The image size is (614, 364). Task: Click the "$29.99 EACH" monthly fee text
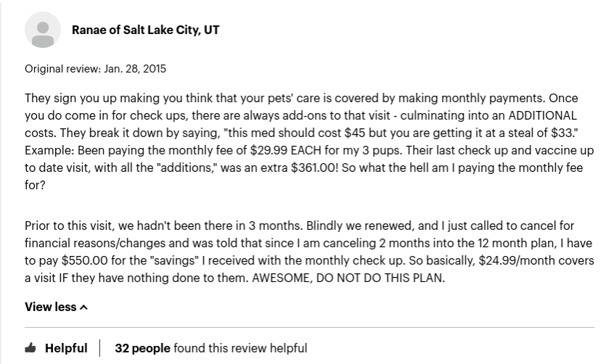click(286, 150)
